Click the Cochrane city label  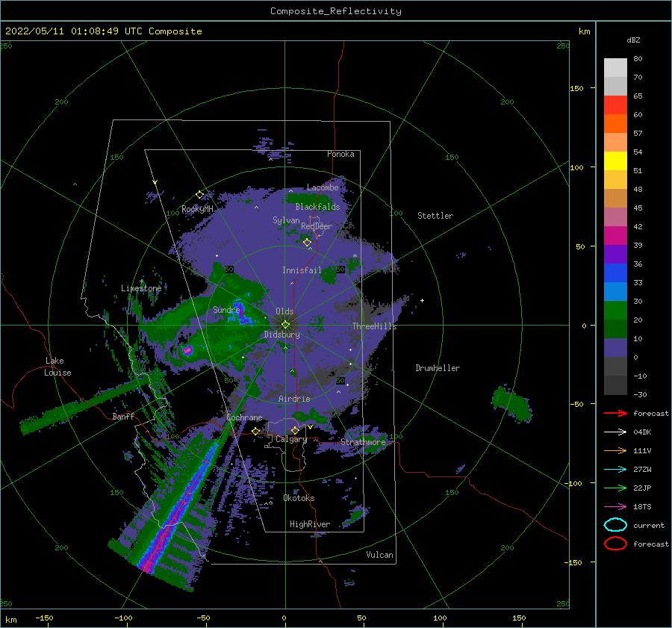[244, 417]
